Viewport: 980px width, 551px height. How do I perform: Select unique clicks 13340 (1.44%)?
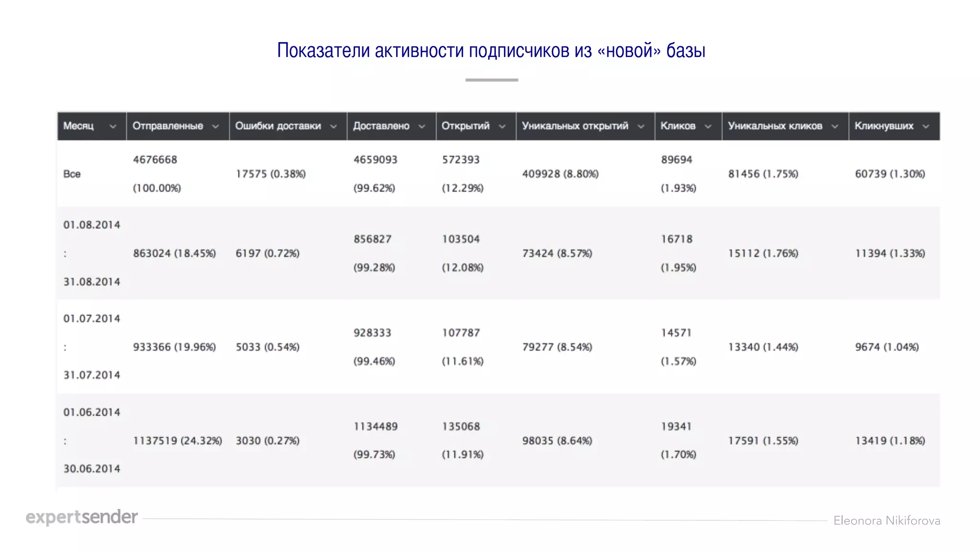click(x=763, y=347)
